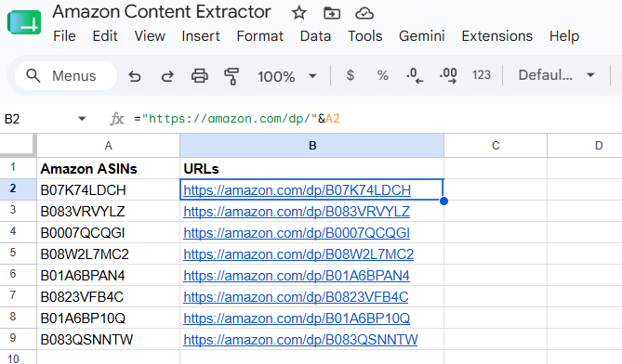This screenshot has height=364, width=622.
Task: Open the Extensions menu
Action: [496, 36]
